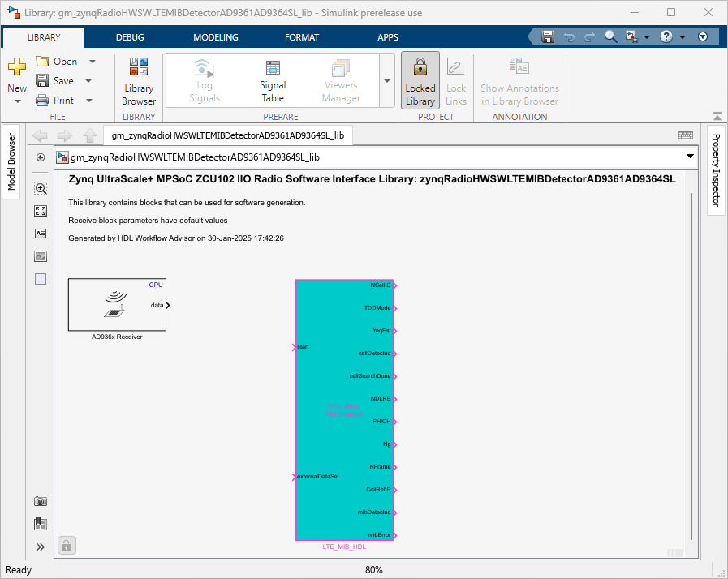The height and width of the screenshot is (579, 728).
Task: Click the Undo arrow in quick access
Action: (569, 37)
